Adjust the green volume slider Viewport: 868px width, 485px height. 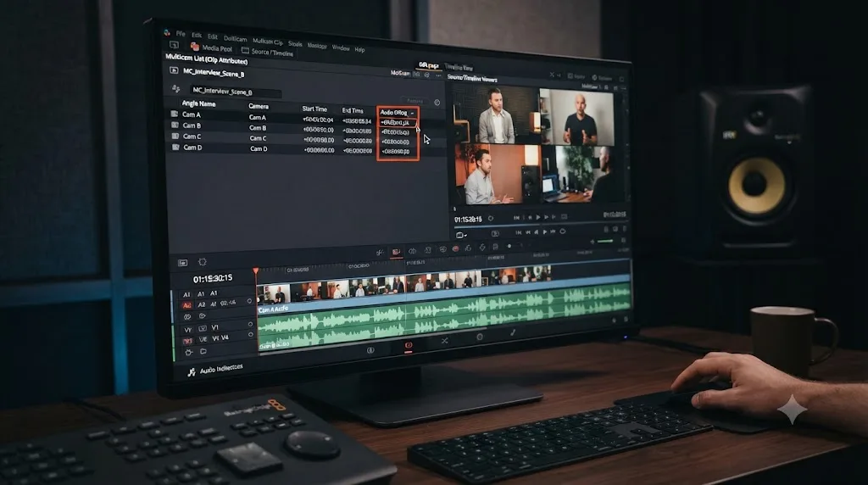605,242
